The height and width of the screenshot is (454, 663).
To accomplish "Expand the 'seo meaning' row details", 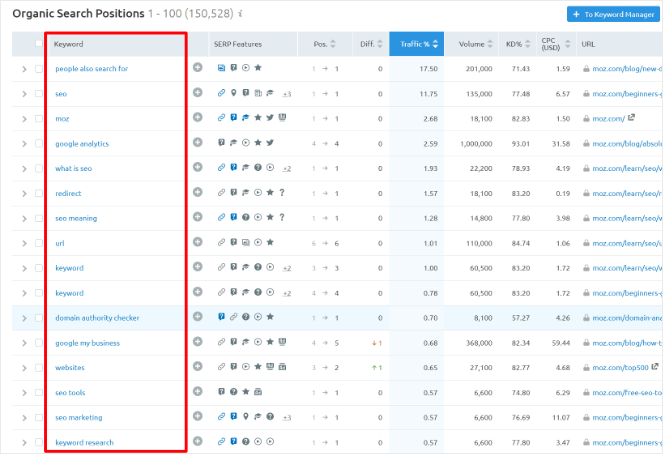I will pyautogui.click(x=24, y=219).
